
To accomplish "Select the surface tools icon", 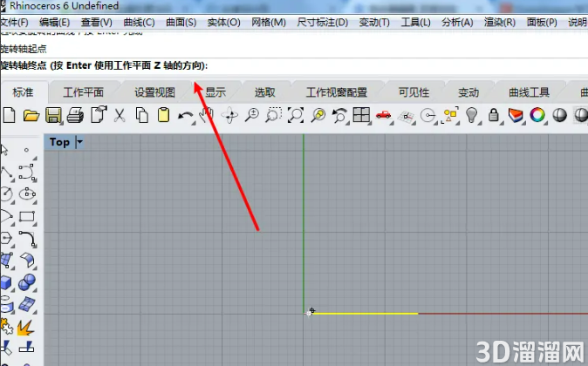I will tap(27, 304).
